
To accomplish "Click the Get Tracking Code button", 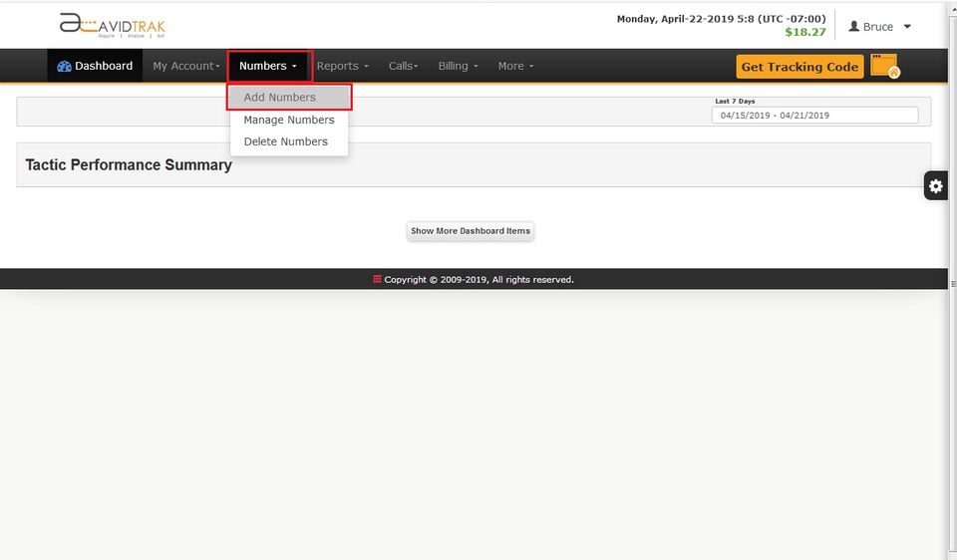I will click(x=799, y=67).
